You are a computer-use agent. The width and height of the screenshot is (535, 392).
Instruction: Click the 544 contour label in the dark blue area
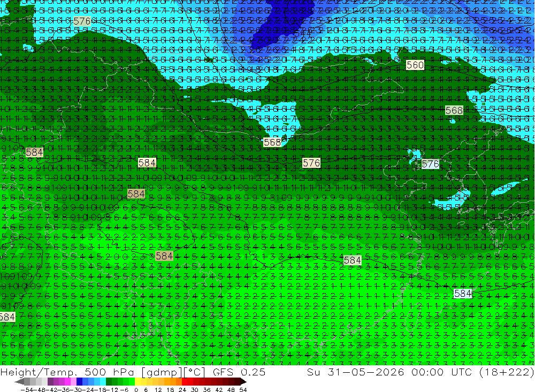302,34
